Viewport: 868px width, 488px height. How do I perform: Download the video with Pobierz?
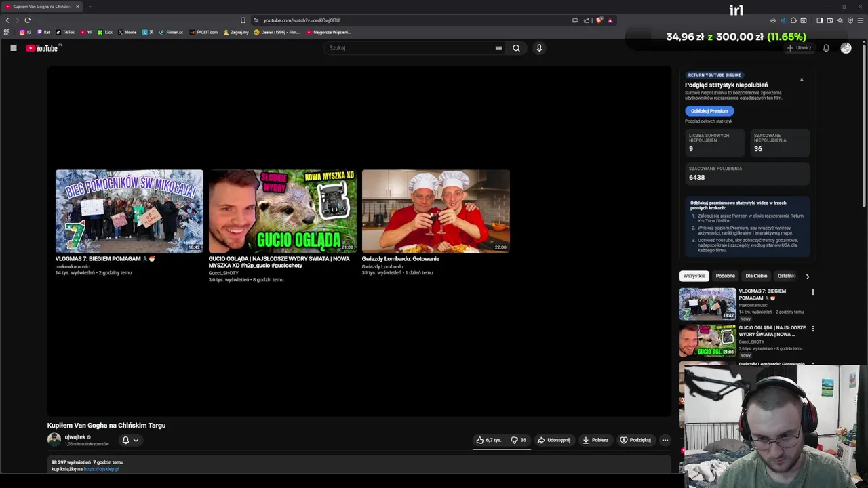click(595, 440)
